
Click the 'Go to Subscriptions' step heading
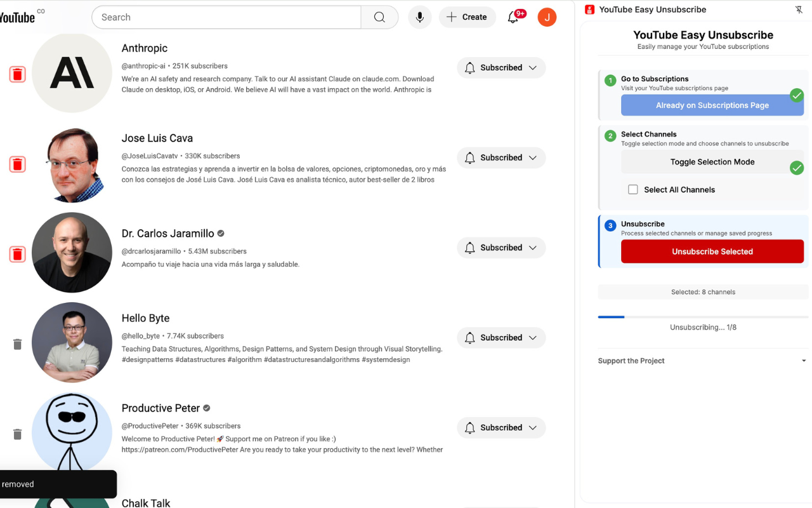click(x=655, y=79)
